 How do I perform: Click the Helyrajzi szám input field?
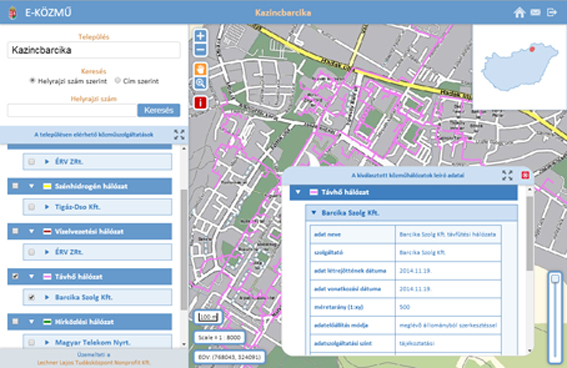click(x=72, y=110)
